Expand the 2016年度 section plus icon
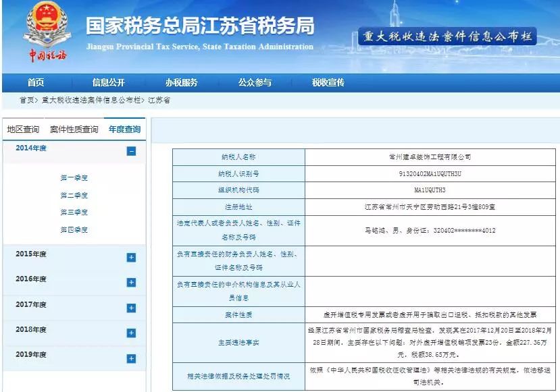 point(131,283)
